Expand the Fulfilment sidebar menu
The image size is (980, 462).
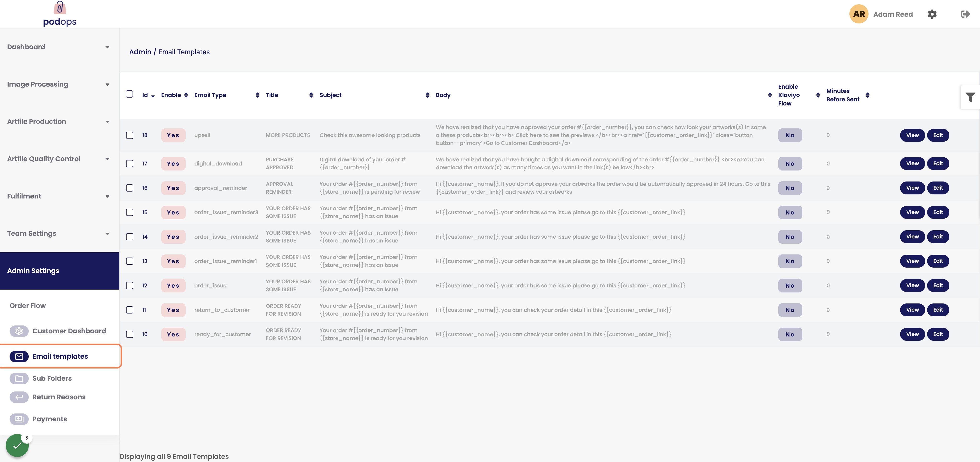point(59,196)
